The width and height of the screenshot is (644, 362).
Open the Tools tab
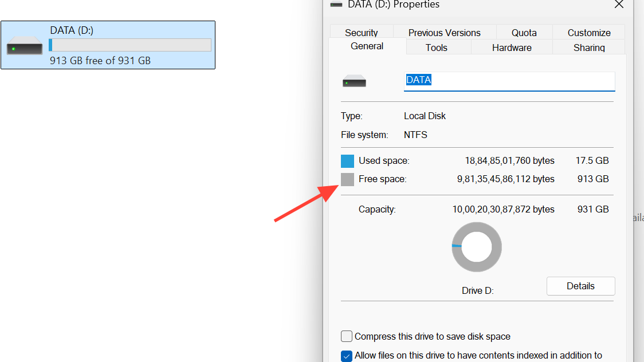436,48
